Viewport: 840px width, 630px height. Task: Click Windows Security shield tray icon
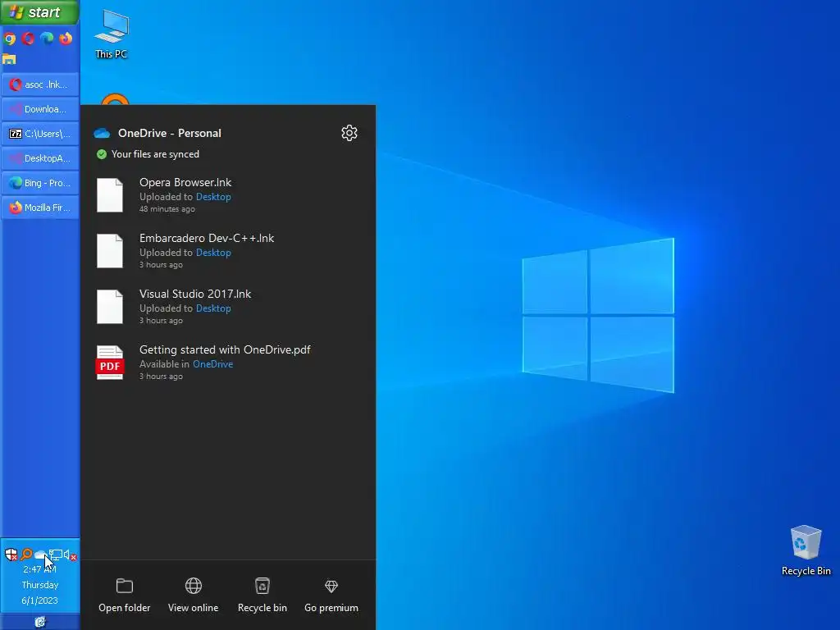point(11,555)
